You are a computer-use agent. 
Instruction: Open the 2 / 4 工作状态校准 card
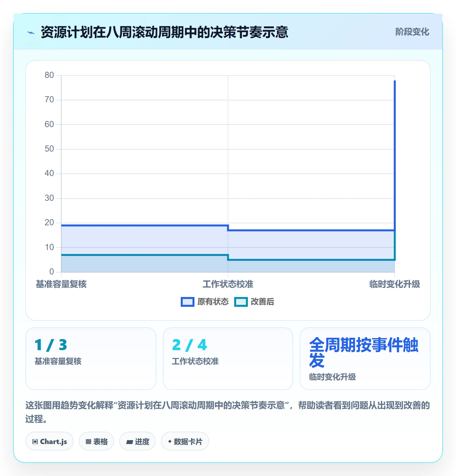click(x=228, y=359)
